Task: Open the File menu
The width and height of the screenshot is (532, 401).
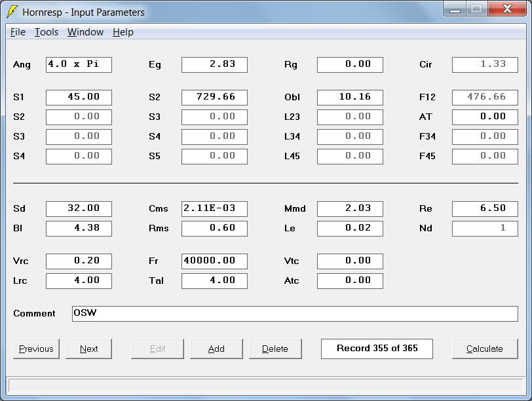Action: [x=18, y=32]
